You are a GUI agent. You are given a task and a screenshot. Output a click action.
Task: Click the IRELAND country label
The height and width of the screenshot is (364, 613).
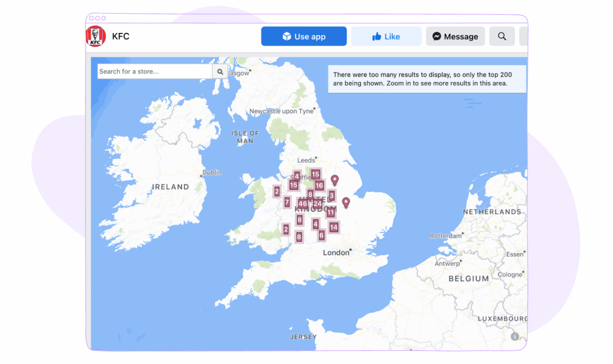click(171, 187)
